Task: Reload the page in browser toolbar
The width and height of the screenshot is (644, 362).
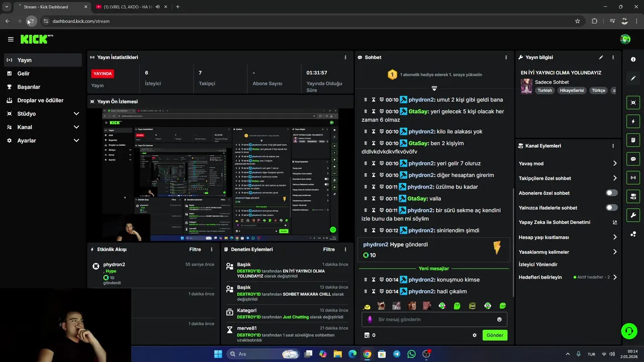Action: pos(31,21)
